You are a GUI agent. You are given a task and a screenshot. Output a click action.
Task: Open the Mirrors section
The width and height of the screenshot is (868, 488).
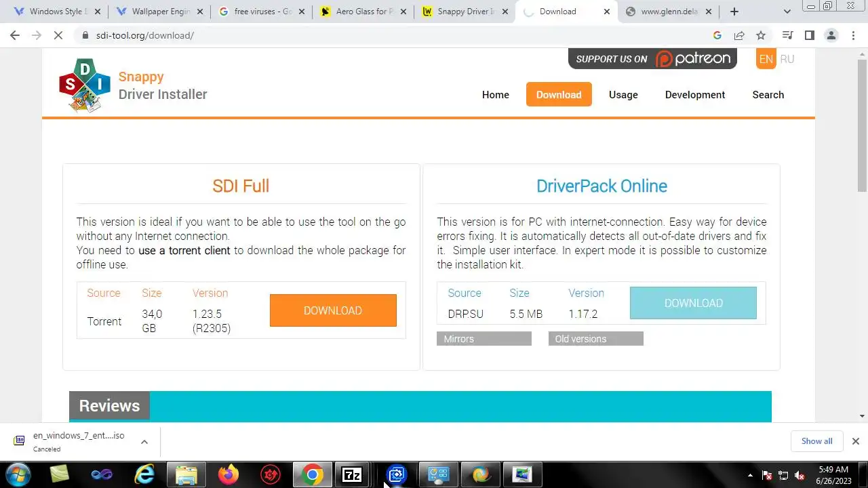[x=484, y=339]
